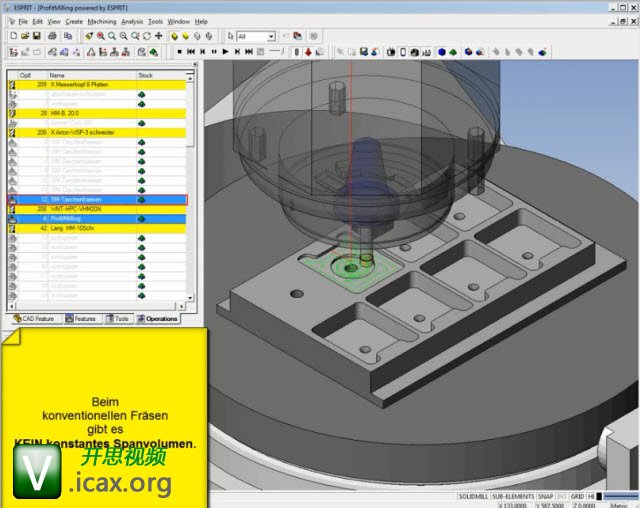Toggle SUB-ELEMENTS mode in status bar
Screen dimensions: 640x508
(x=511, y=496)
